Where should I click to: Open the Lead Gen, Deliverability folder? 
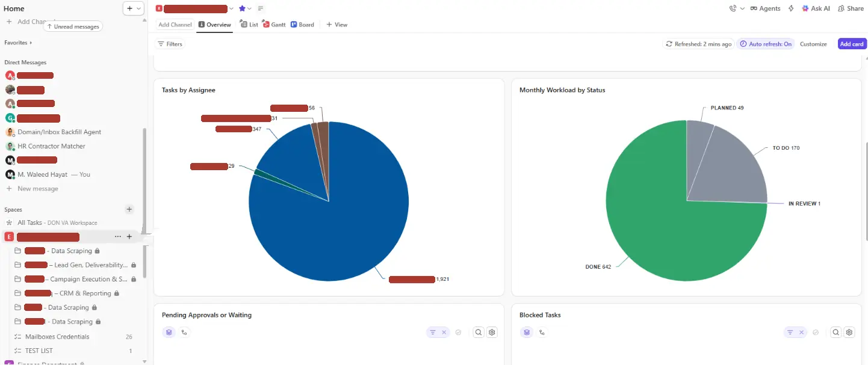pos(75,265)
